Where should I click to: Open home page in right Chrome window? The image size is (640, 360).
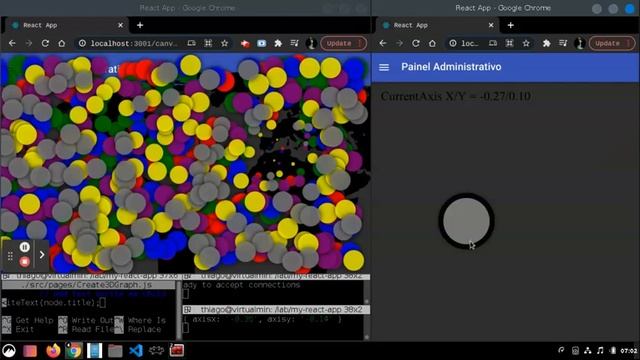[432, 43]
